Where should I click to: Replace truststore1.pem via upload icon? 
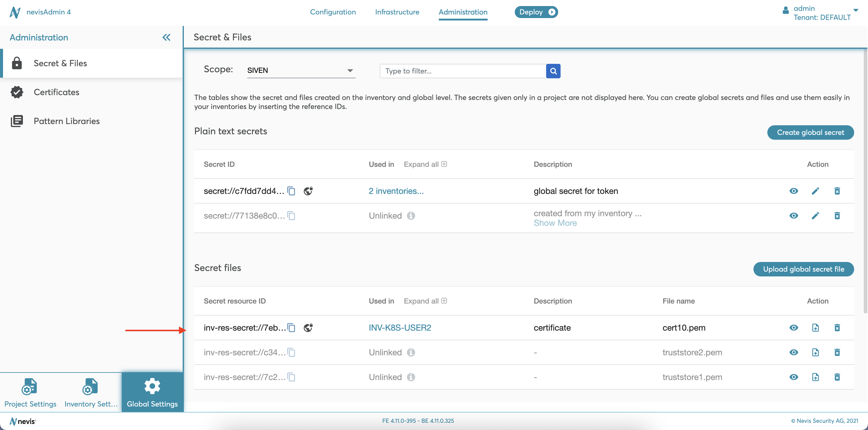[816, 377]
